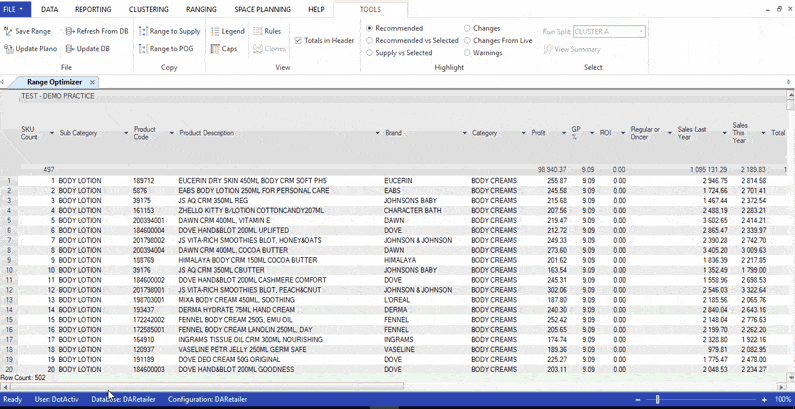Click the vertical scrollbar up arrow
The image size is (795, 409).
[x=789, y=94]
